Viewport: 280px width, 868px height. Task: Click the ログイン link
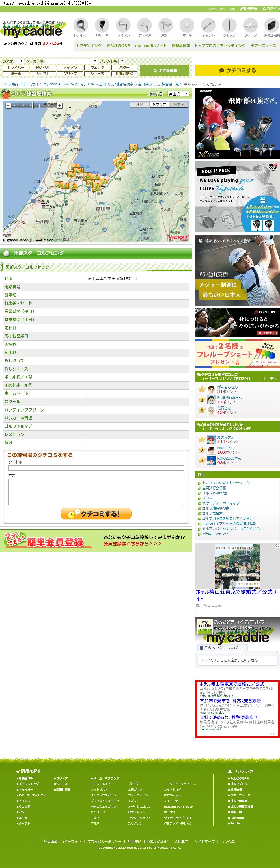tap(271, 9)
